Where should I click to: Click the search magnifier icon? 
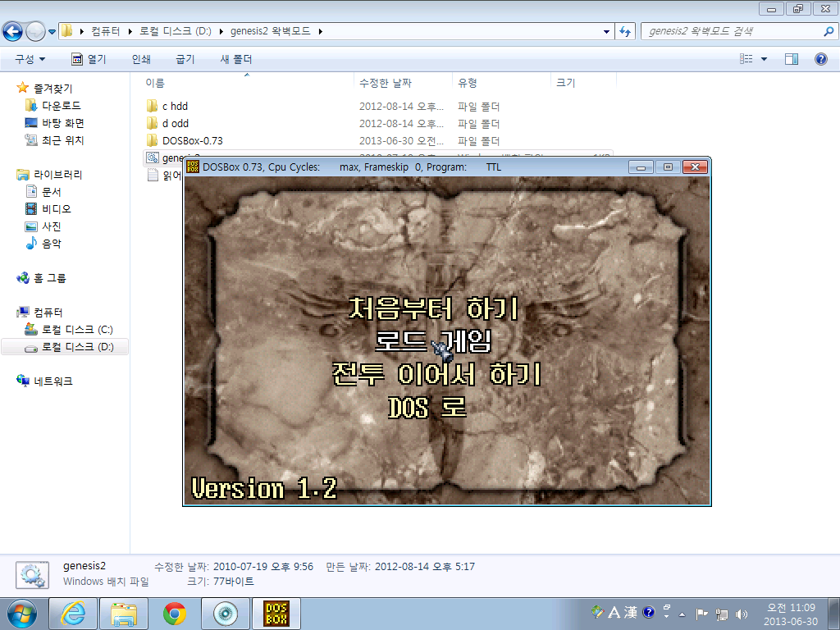(829, 32)
